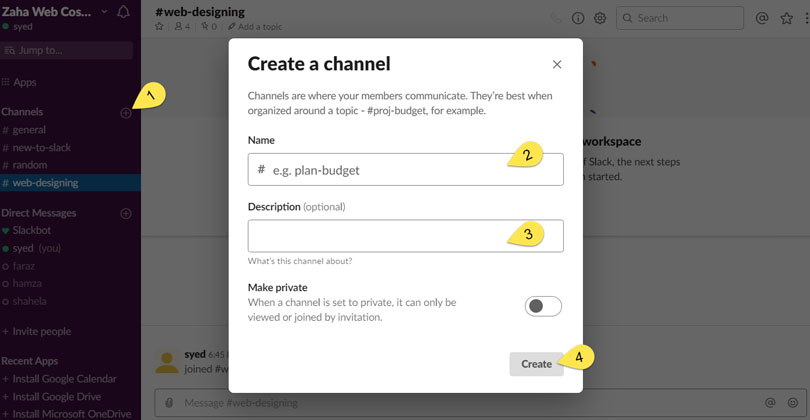Open direct message with syed (you)

pos(32,248)
